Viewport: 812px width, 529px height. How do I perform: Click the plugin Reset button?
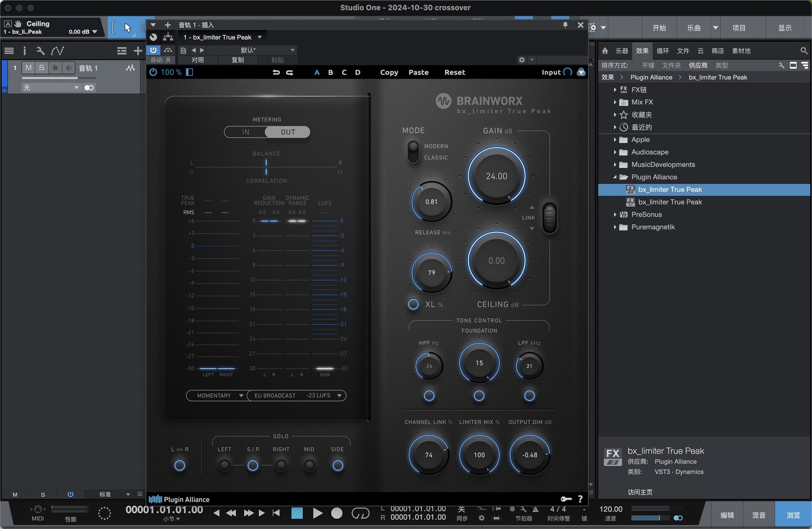point(455,72)
